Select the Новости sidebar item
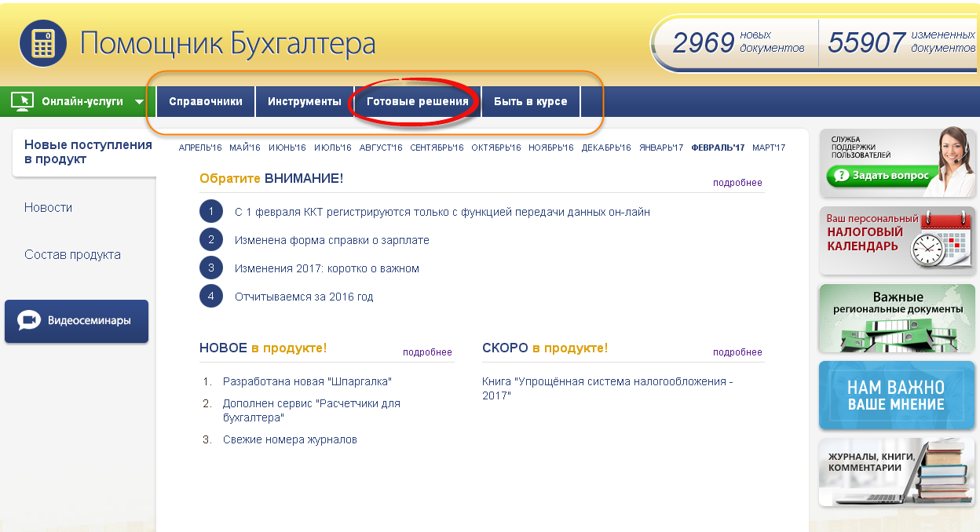 (48, 208)
